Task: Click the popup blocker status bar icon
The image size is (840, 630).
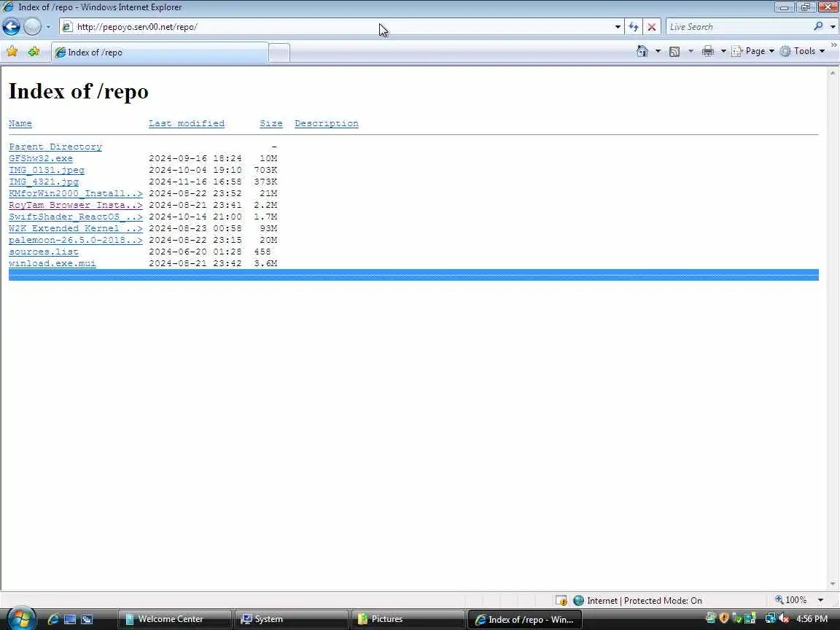Action: pos(561,601)
